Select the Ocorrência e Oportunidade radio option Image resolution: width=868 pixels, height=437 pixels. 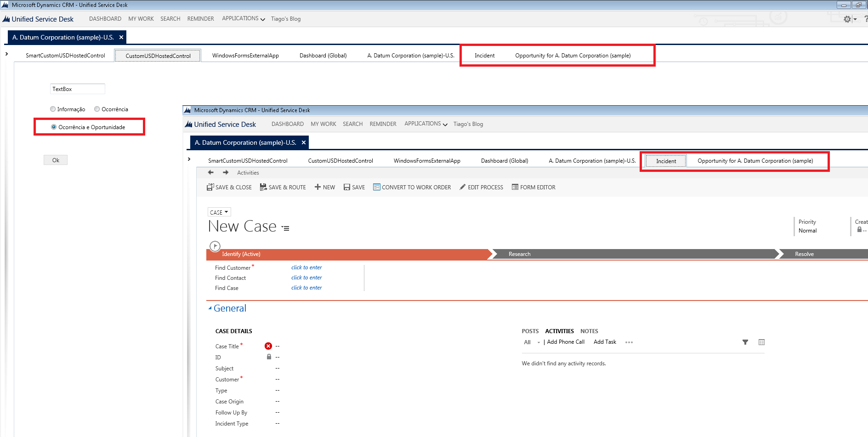(x=54, y=127)
